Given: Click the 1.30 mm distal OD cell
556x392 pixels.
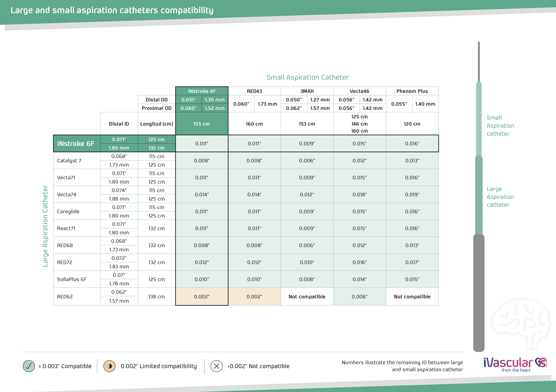Looking at the screenshot, I should [x=215, y=100].
